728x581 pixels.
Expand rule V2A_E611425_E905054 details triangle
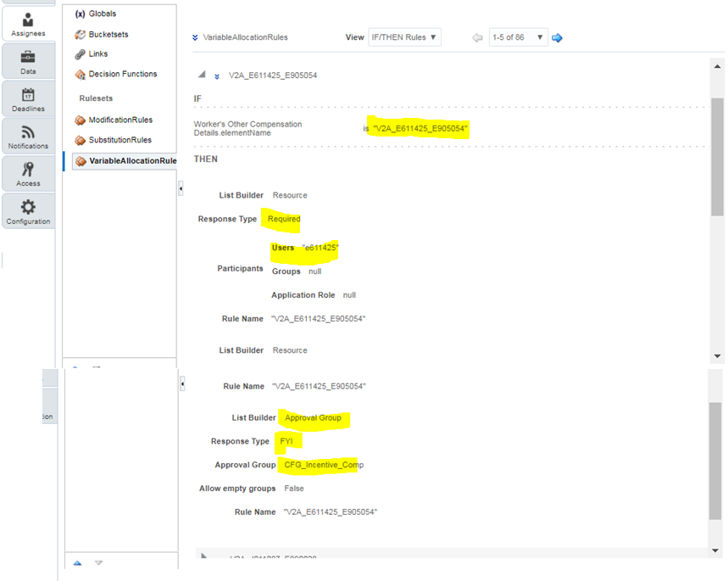201,75
